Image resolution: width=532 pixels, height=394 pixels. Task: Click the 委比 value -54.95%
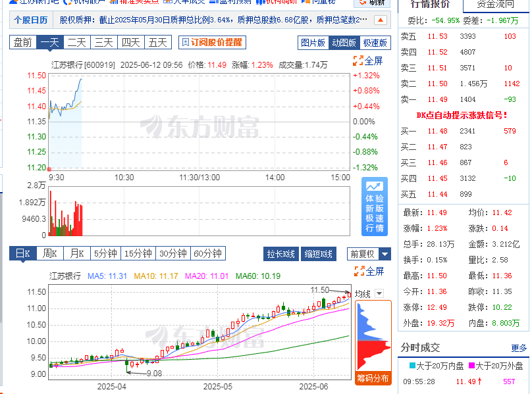click(x=446, y=20)
